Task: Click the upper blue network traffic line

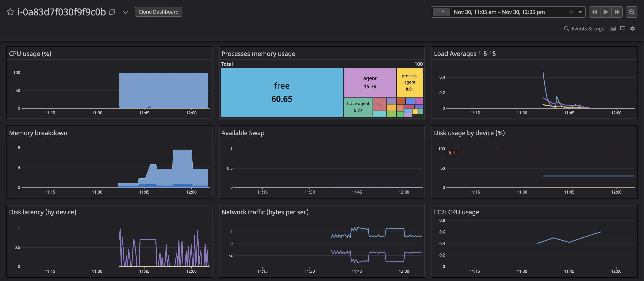Action: pos(376,232)
